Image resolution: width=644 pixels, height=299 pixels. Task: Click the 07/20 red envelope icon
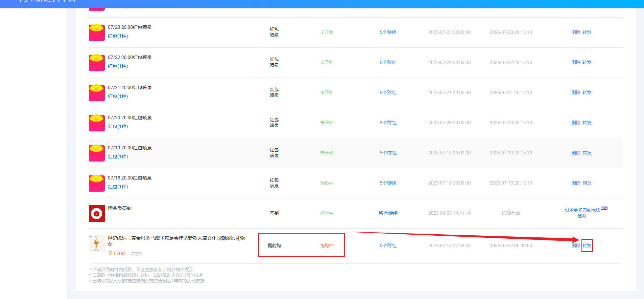(x=97, y=123)
